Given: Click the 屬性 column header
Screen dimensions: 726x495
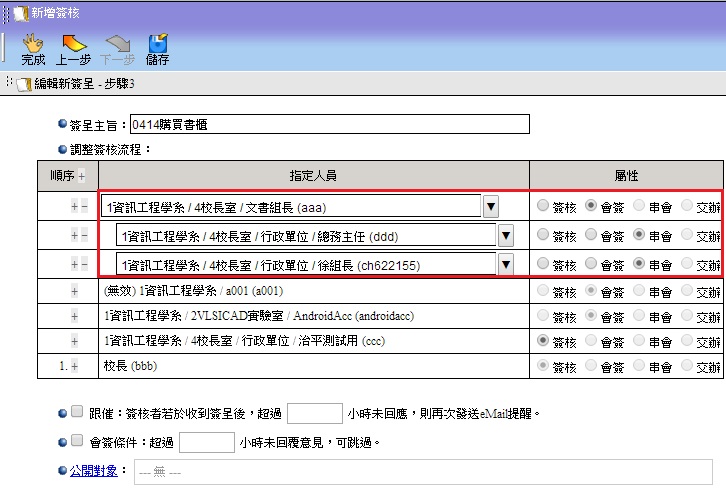Looking at the screenshot, I should coord(626,175).
